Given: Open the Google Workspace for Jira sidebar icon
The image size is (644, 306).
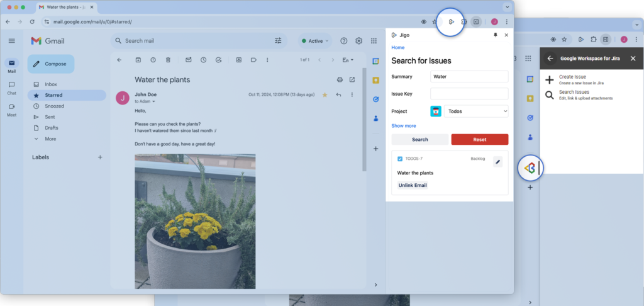Looking at the screenshot, I should (x=530, y=167).
